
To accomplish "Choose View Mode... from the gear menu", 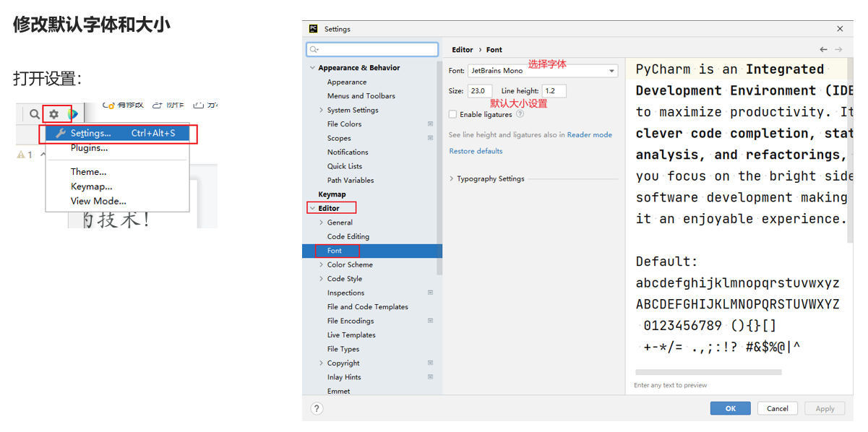I will coord(98,201).
